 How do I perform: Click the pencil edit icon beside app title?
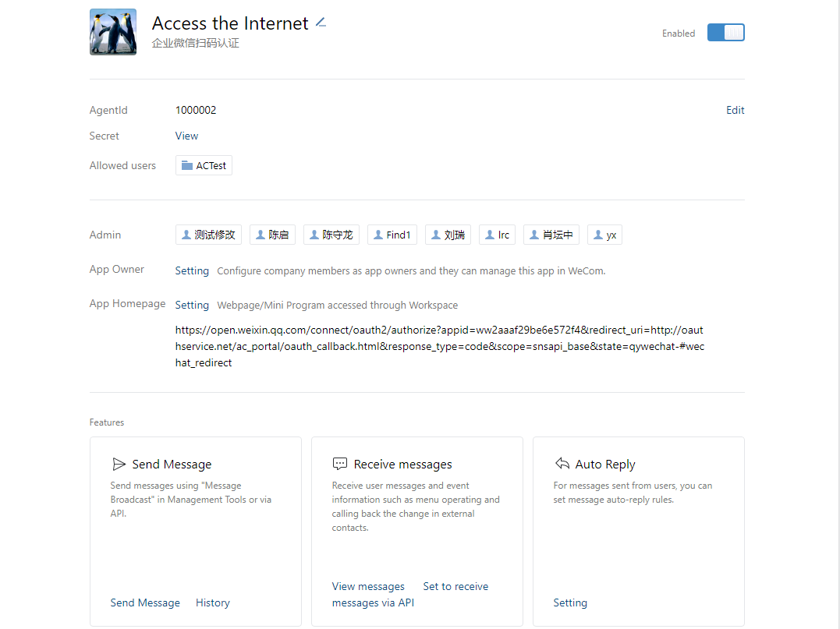321,23
